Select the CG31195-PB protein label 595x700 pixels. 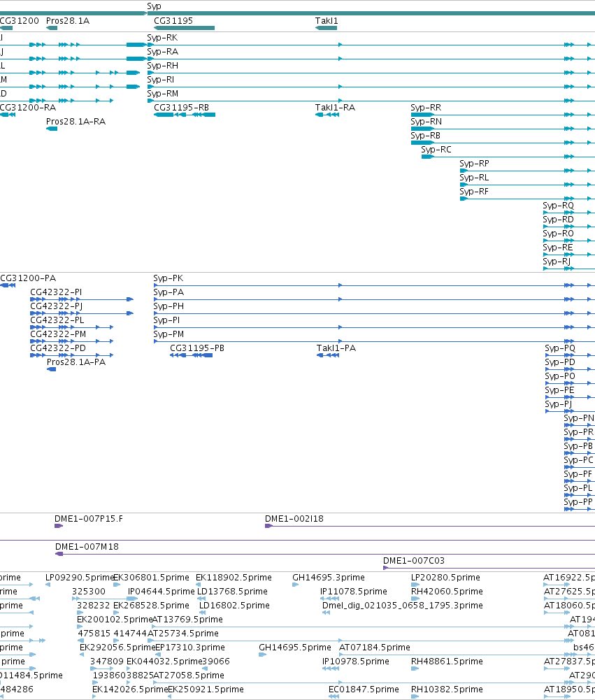tap(197, 348)
